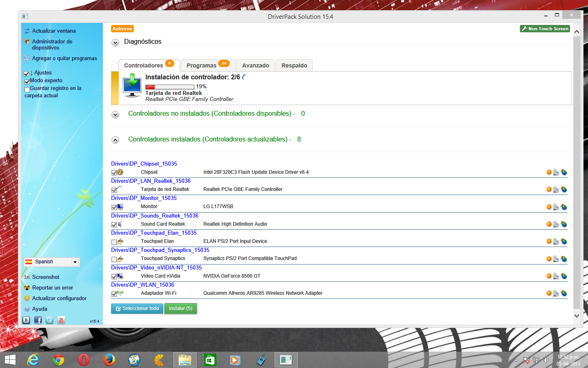Open Opera browser from the taskbar
588x368 pixels.
(84, 360)
